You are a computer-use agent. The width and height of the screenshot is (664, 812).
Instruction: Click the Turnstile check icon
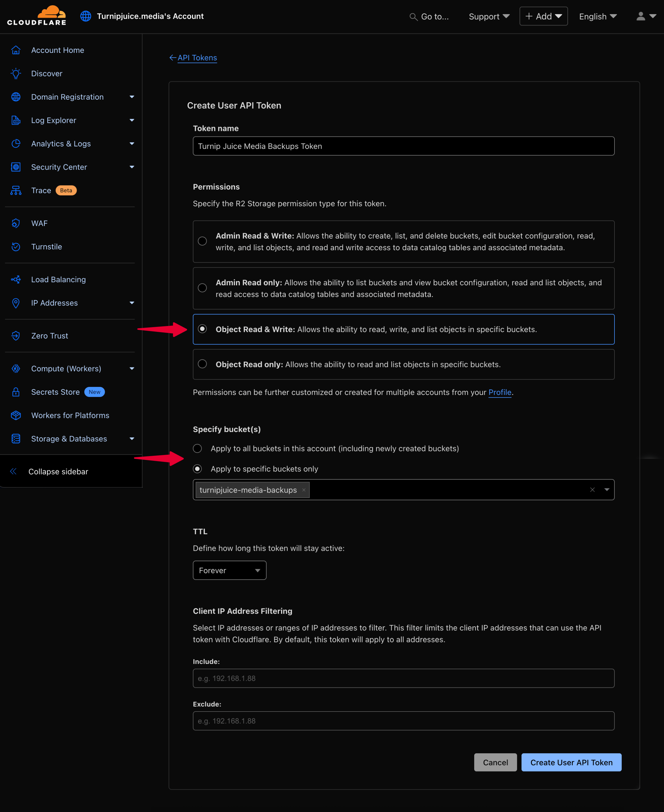tap(16, 246)
